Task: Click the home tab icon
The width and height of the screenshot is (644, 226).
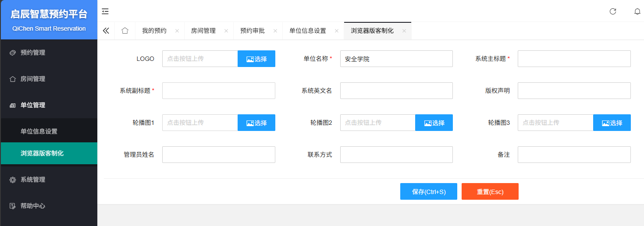Action: pyautogui.click(x=125, y=31)
